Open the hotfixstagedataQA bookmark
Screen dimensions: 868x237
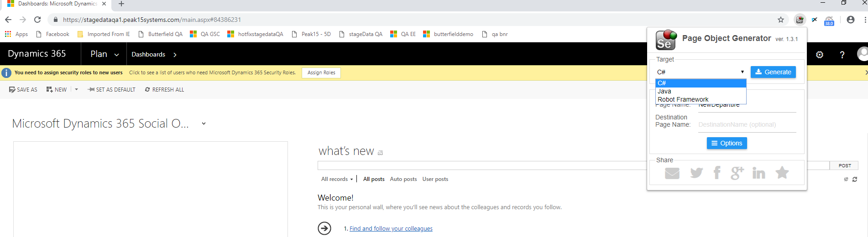(x=255, y=34)
